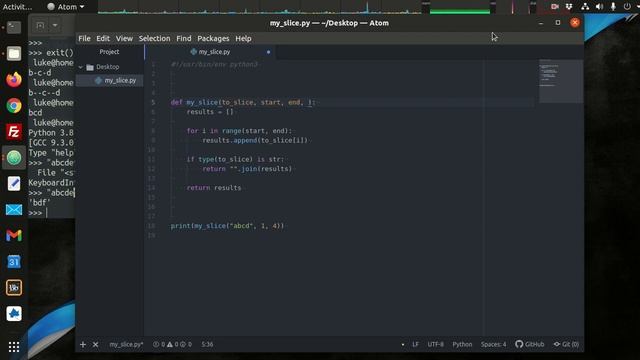Image resolution: width=640 pixels, height=360 pixels.
Task: Open the Selection menu
Action: tap(154, 38)
